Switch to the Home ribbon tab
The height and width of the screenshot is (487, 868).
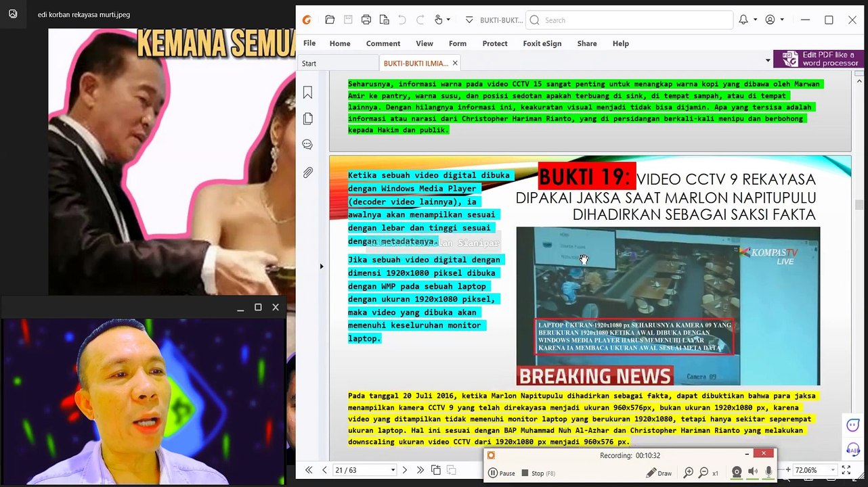pyautogui.click(x=340, y=43)
